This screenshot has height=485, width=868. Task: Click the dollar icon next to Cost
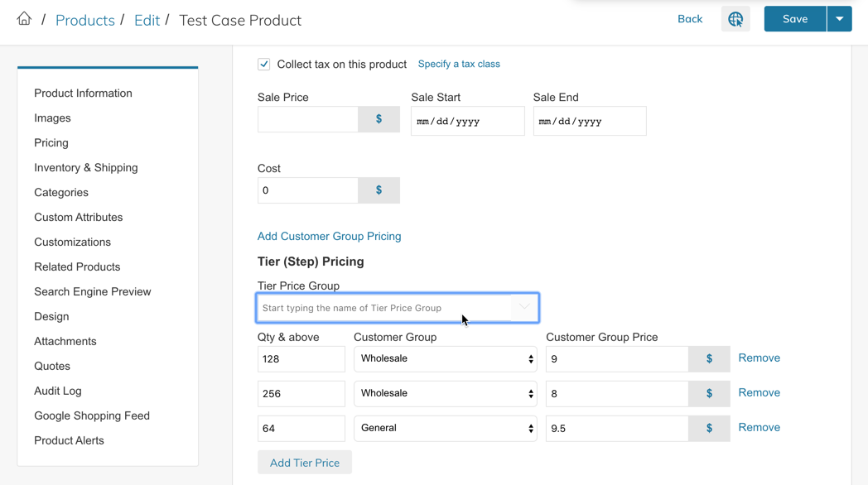point(379,190)
